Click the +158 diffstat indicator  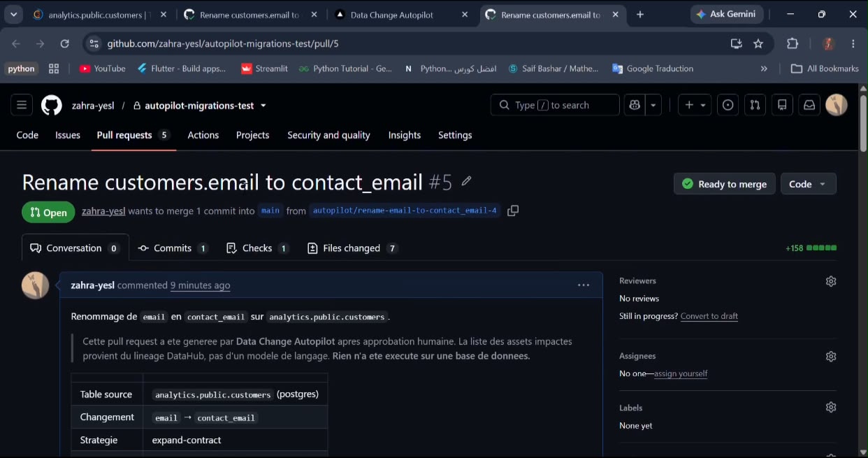(811, 248)
